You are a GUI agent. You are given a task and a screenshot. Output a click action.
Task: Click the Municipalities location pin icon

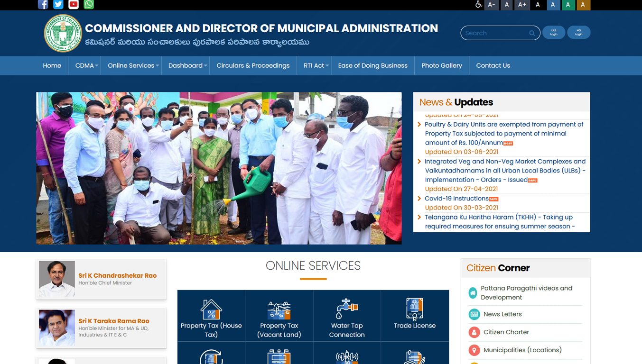474,350
